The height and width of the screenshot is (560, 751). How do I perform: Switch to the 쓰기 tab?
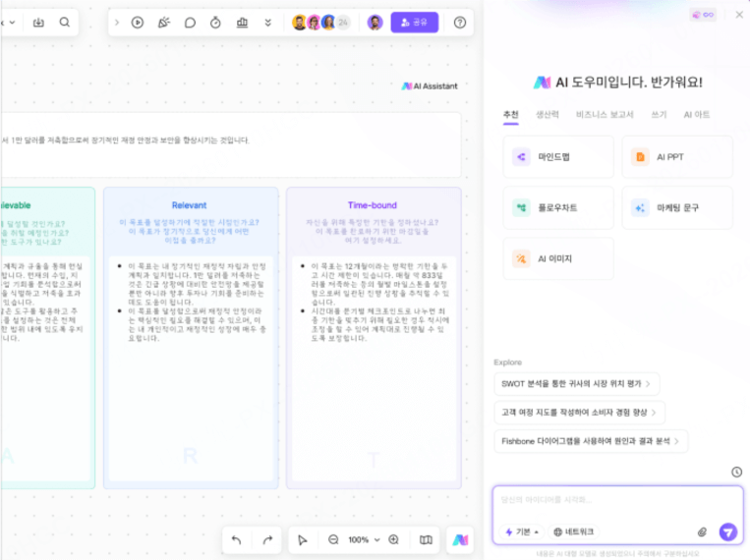tap(659, 114)
